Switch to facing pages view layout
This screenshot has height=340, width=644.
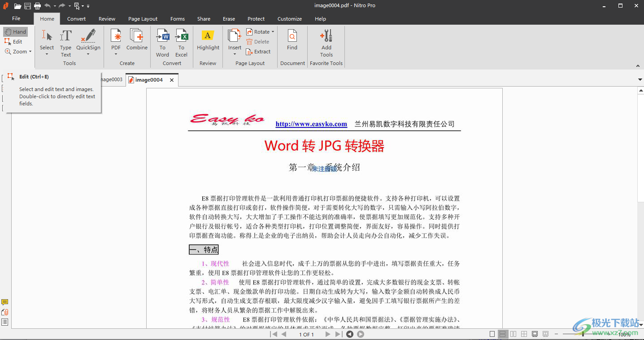tap(513, 334)
